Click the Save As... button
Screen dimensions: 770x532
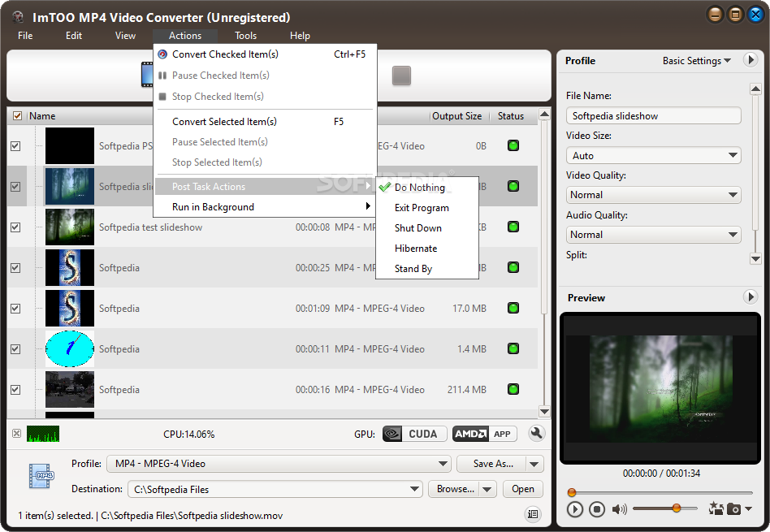tap(491, 464)
